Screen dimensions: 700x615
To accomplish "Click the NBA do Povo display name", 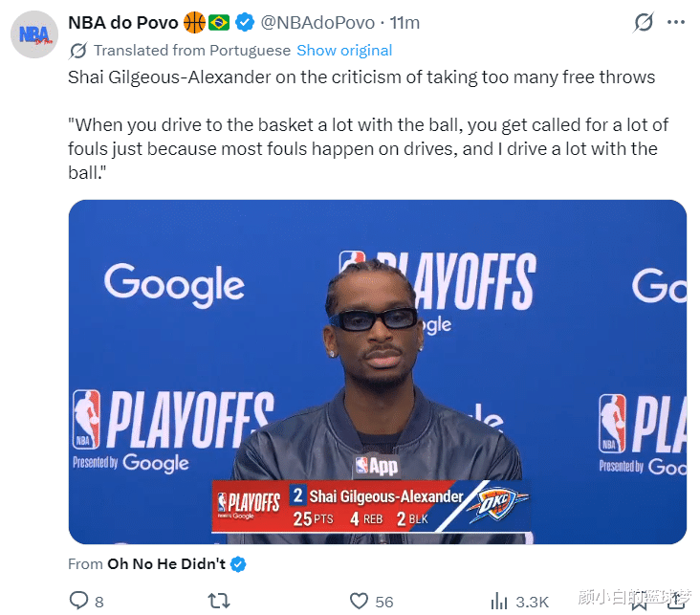I will (x=122, y=22).
